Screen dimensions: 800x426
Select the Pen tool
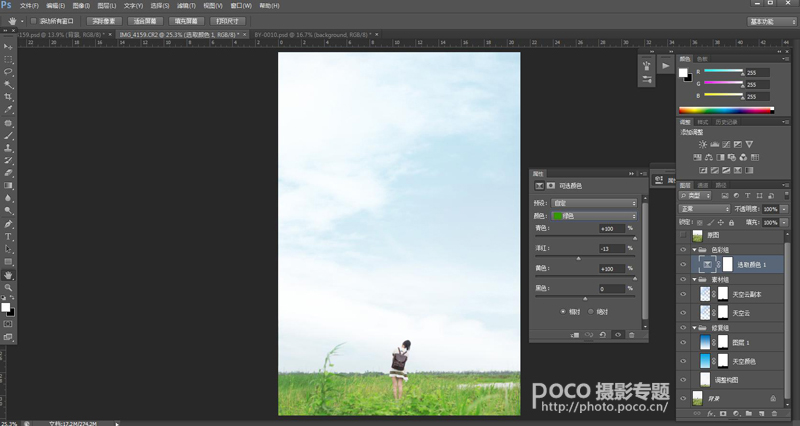point(8,224)
